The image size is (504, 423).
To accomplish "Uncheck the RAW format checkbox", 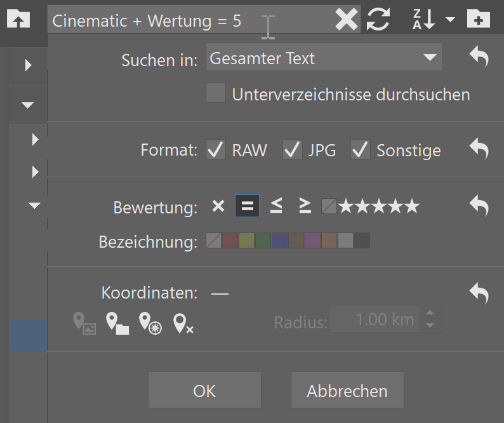I will (x=216, y=149).
